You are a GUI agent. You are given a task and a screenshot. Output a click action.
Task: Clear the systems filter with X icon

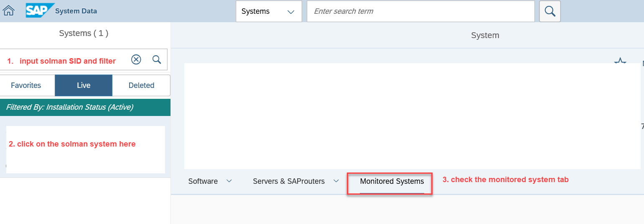tap(136, 59)
